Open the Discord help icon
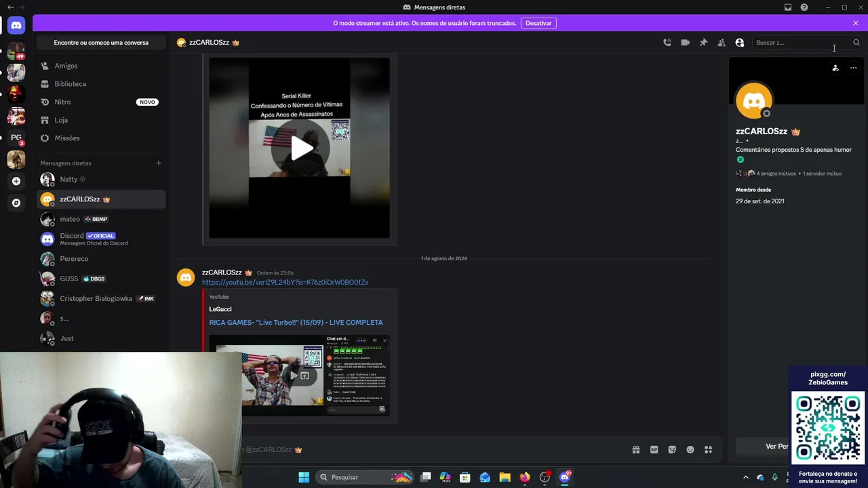 (x=804, y=7)
